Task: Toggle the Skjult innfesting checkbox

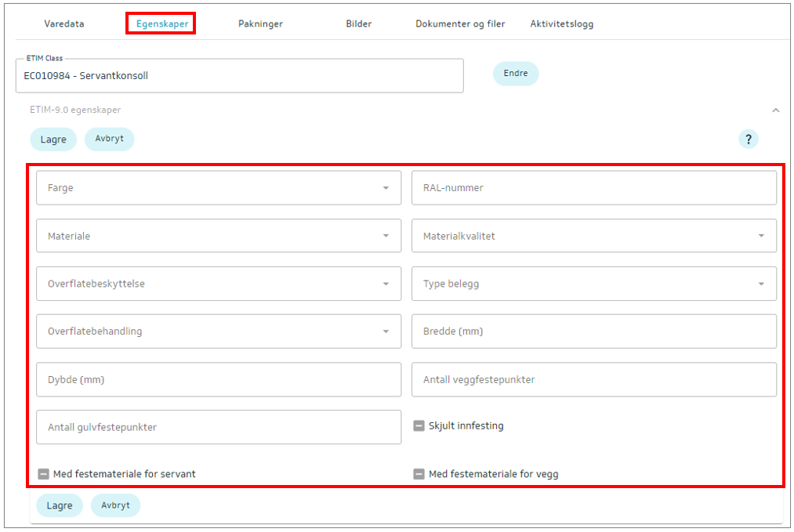Action: [419, 426]
